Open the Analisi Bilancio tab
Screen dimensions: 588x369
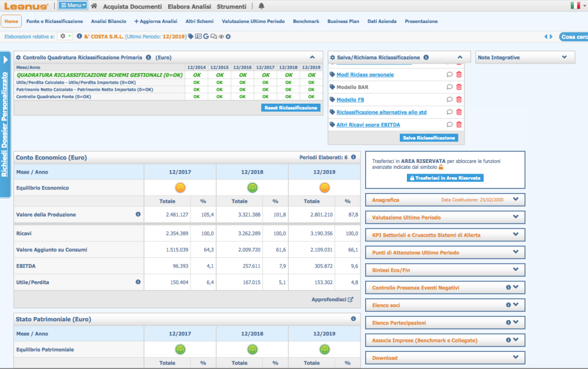[108, 21]
